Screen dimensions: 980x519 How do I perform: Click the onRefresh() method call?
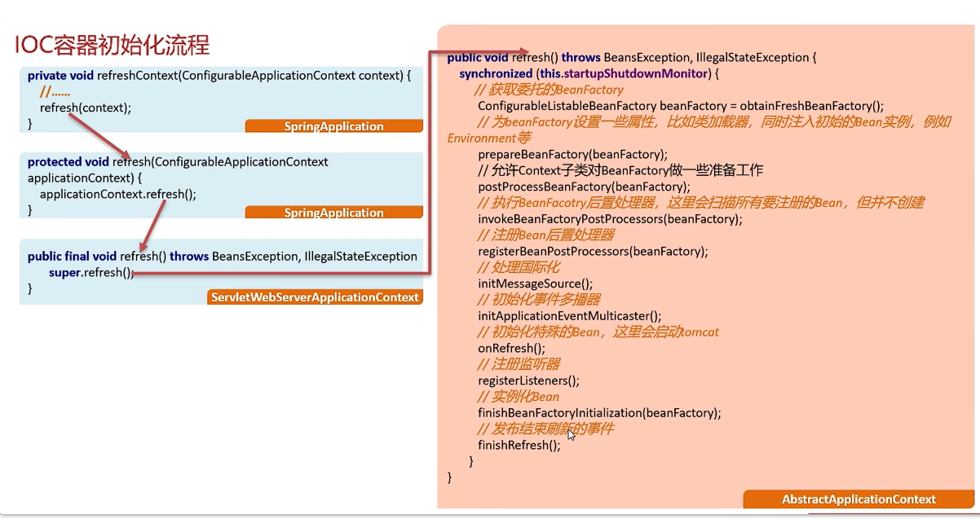(511, 348)
